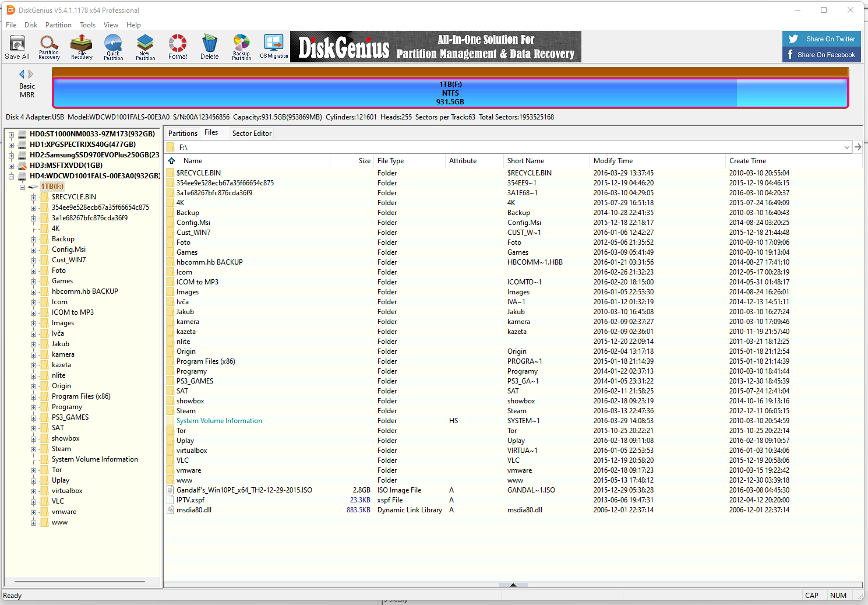The width and height of the screenshot is (868, 605).
Task: Collapse the HD4 WDC disk node
Action: click(11, 176)
